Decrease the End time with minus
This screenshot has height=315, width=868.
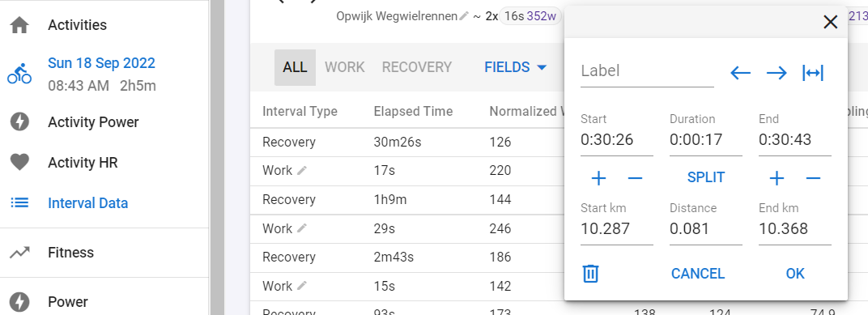point(813,178)
